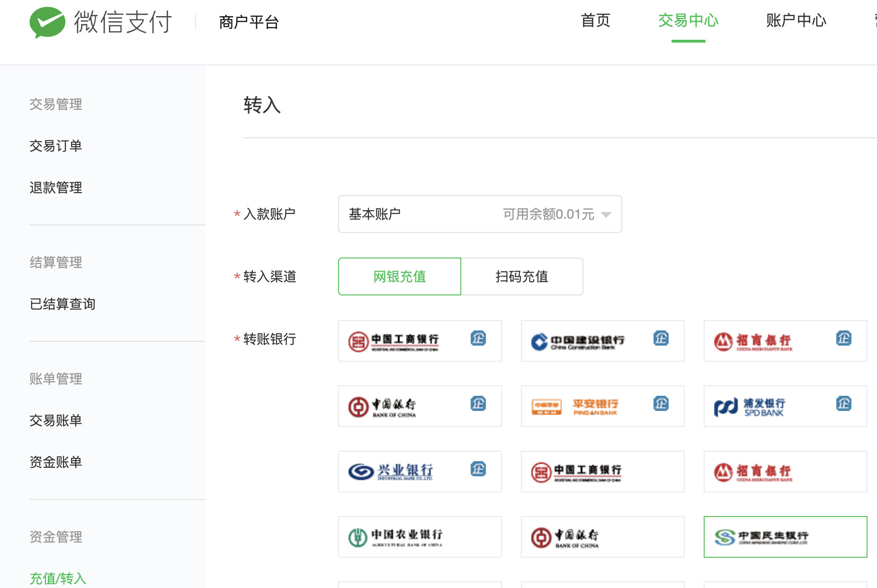The width and height of the screenshot is (877, 588).
Task: Select 浦发银行 SPD Bank option
Action: pyautogui.click(x=786, y=406)
